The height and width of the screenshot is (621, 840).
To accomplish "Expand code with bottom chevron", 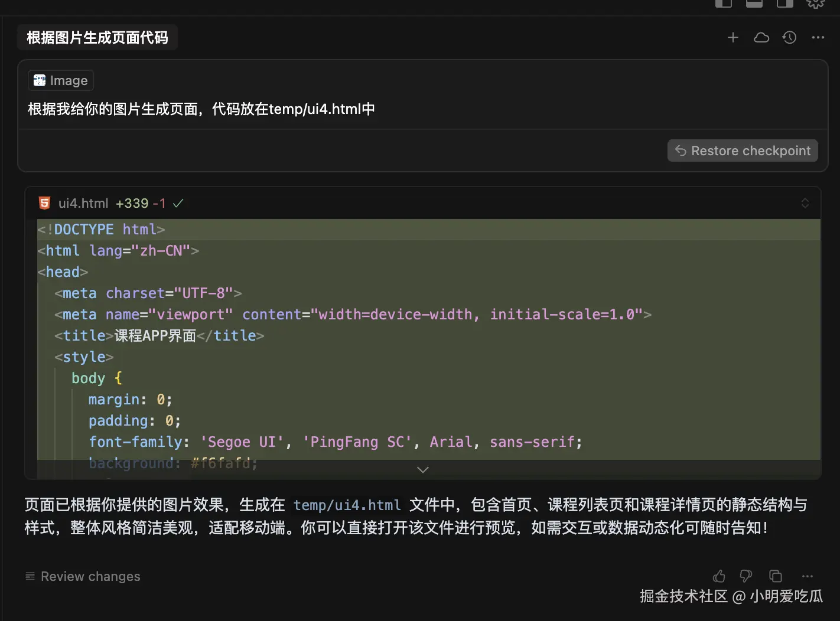I will tap(423, 470).
